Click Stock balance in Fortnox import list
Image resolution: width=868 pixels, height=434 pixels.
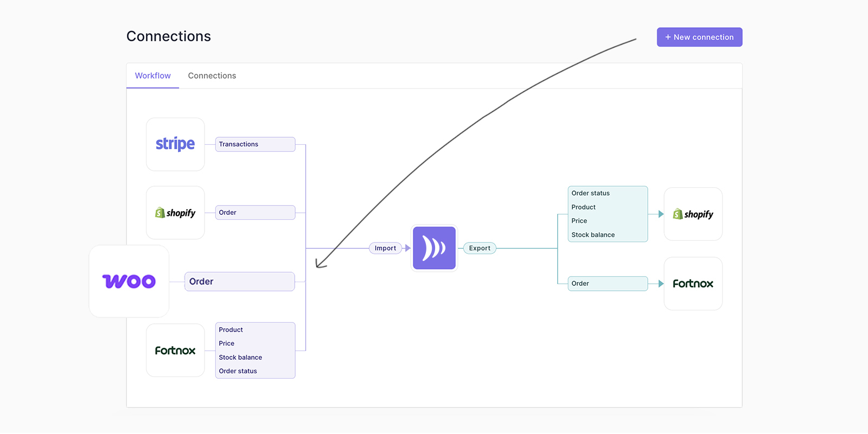[240, 358]
